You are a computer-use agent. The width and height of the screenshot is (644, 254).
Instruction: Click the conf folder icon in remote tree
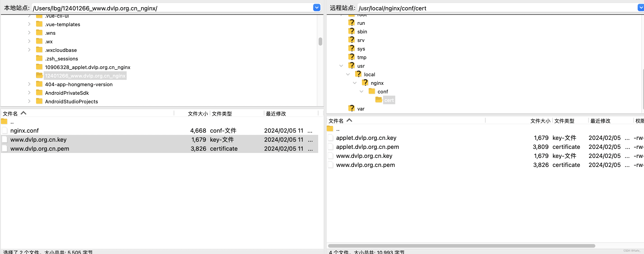click(x=372, y=91)
